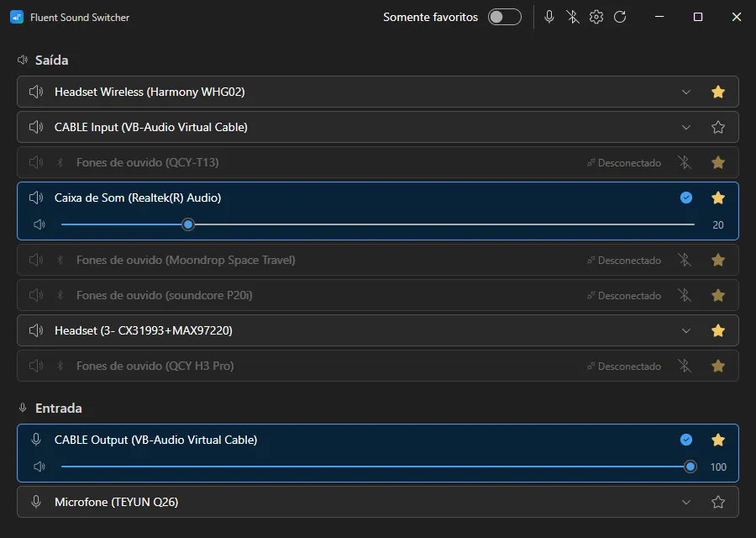Unfavorite Headset Wireless (Harmony WHG02) star
The image size is (756, 538).
click(718, 92)
